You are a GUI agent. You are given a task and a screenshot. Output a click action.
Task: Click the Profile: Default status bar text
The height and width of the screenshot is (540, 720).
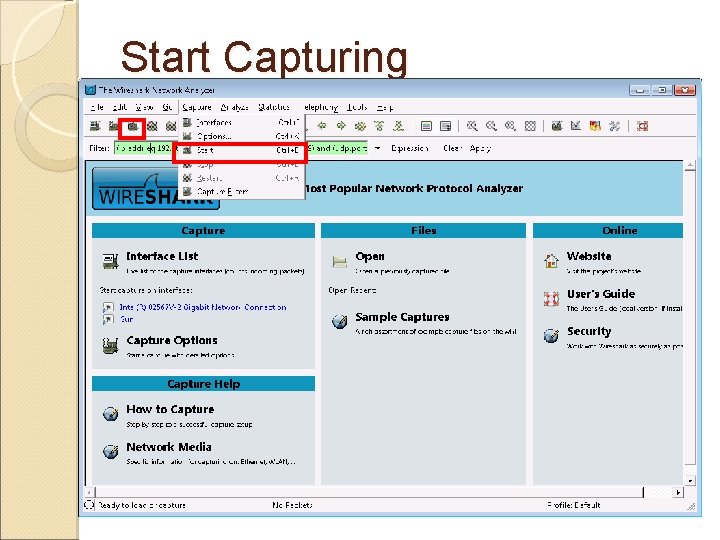pos(574,505)
